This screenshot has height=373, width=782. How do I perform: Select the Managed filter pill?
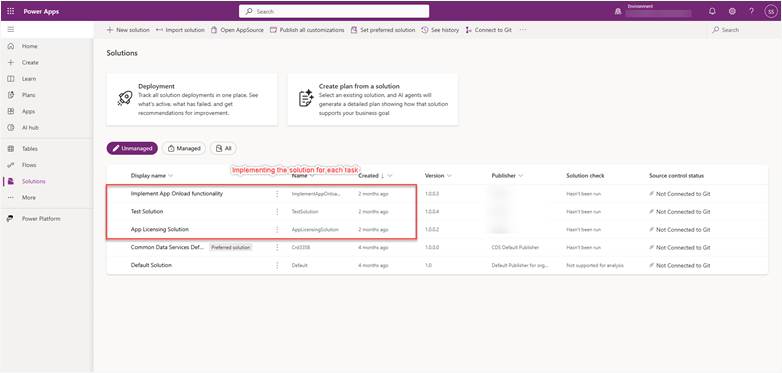tap(184, 148)
